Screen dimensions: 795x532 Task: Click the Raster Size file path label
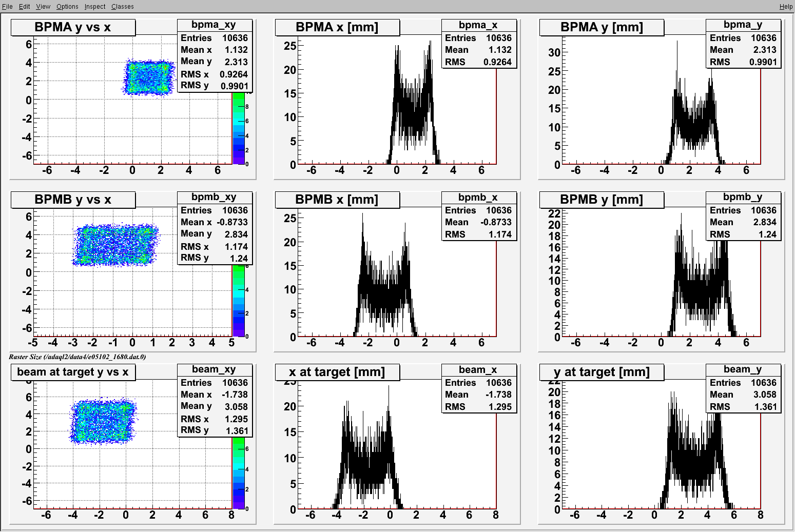tap(77, 357)
